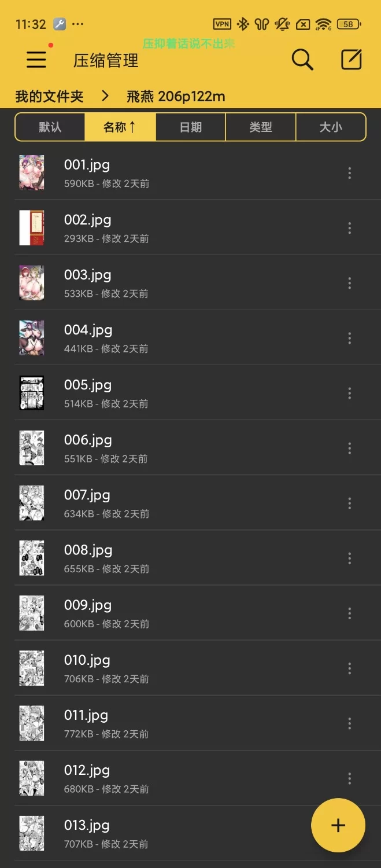
Task: Open more options for 003.jpg
Action: pos(349,283)
